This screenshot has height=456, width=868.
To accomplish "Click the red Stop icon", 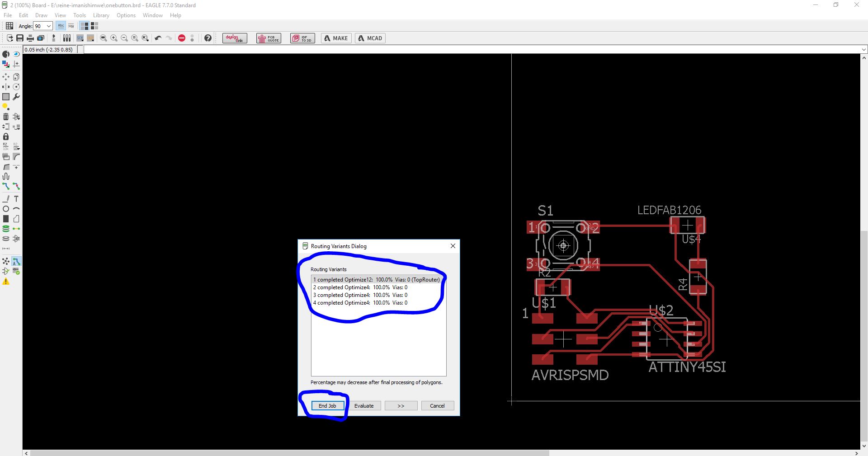I will click(x=182, y=38).
